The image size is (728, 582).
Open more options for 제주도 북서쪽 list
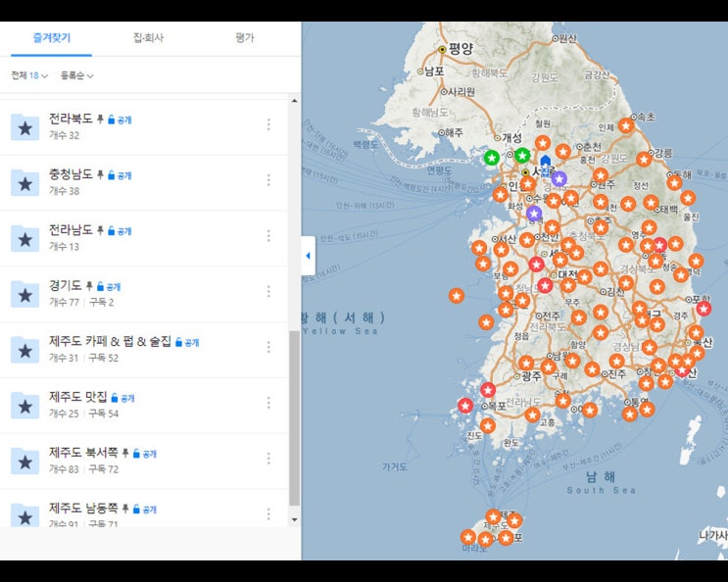(x=268, y=459)
